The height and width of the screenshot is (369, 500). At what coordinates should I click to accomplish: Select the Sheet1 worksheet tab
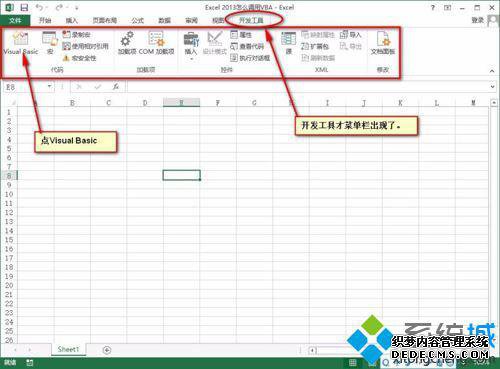pos(68,349)
